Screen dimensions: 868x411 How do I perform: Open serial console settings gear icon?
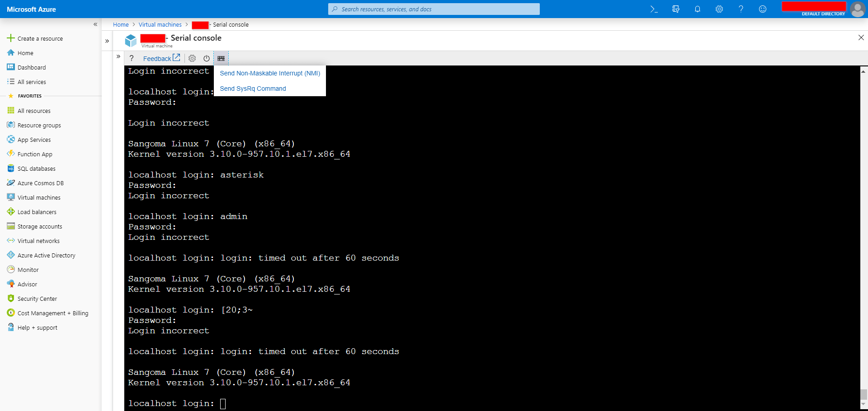(192, 58)
